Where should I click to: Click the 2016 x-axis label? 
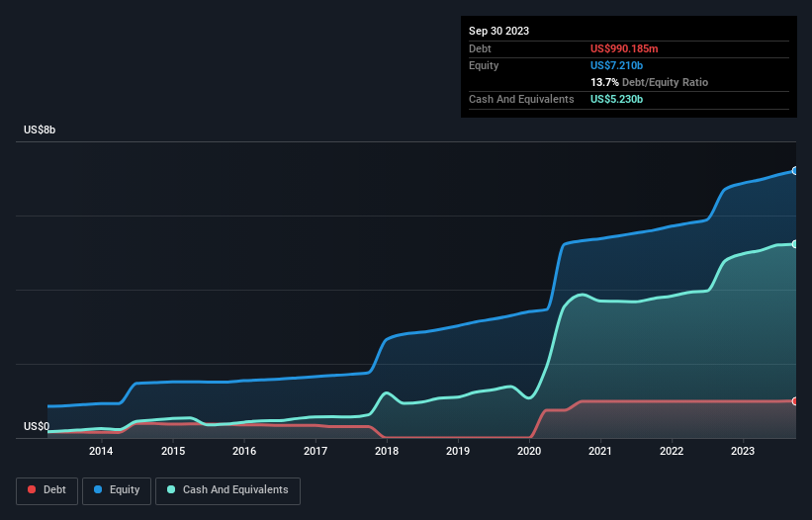(244, 451)
